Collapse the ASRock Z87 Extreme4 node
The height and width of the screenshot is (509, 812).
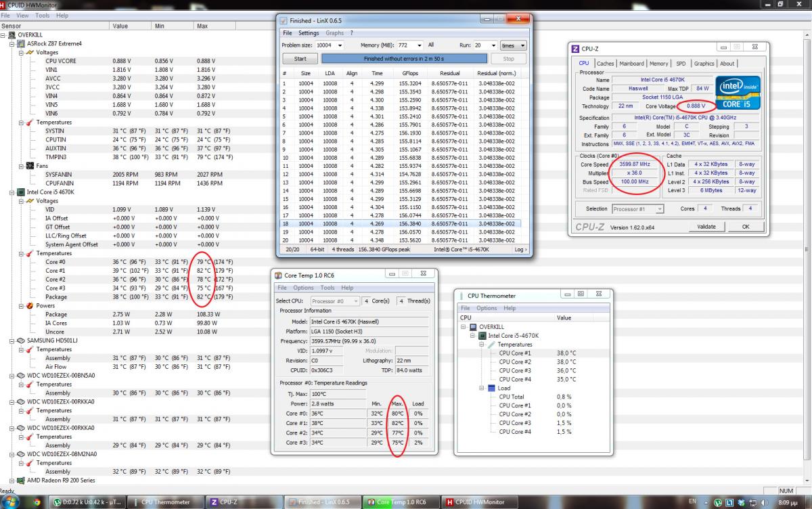(x=13, y=43)
